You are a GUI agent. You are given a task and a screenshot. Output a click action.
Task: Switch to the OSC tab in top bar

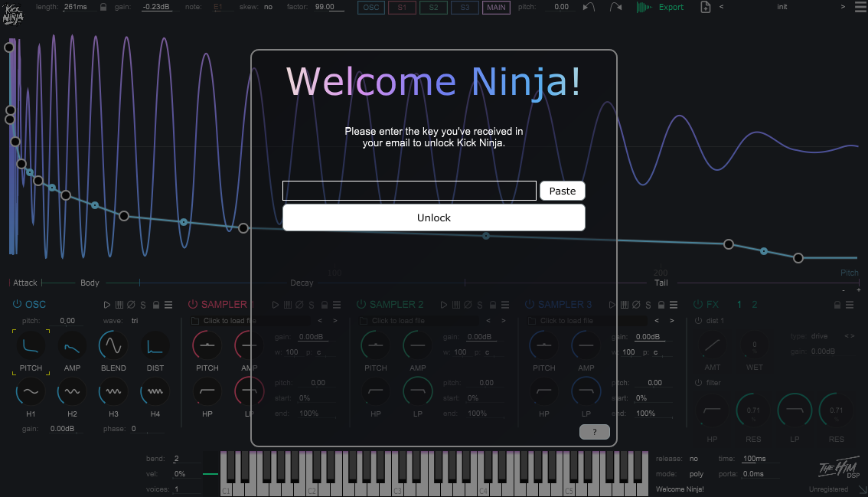click(371, 7)
